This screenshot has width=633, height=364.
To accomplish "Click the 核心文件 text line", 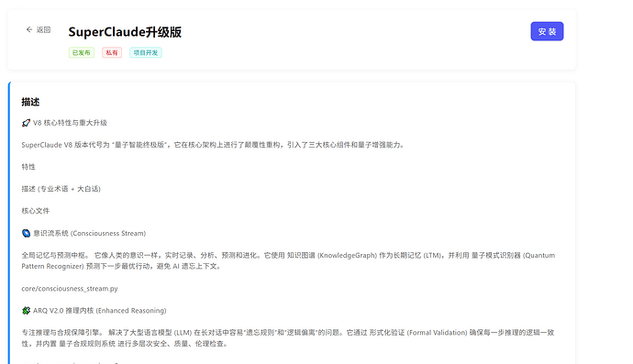I will point(36,211).
